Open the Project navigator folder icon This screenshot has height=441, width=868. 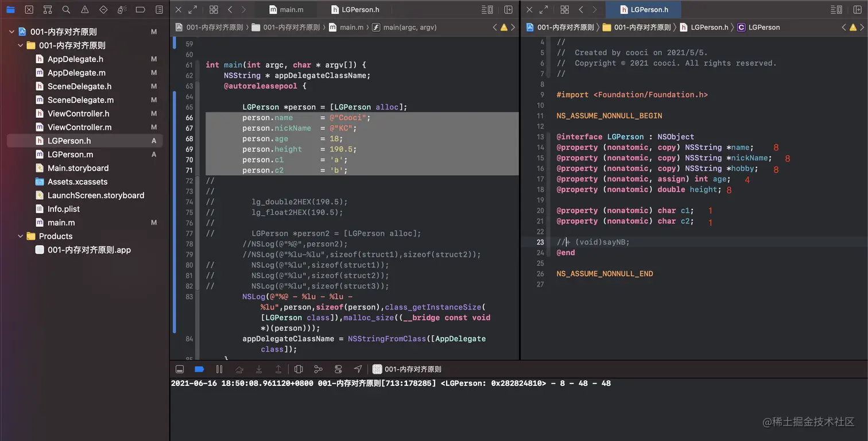[10, 10]
